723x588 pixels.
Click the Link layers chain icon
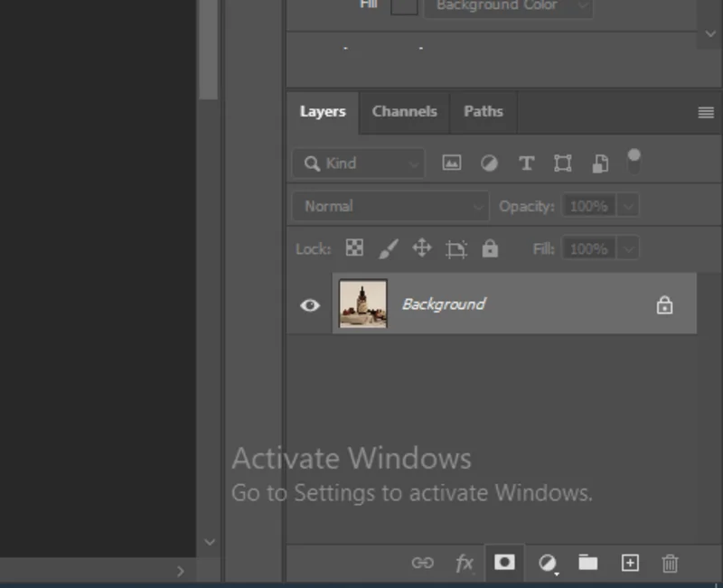(x=423, y=562)
